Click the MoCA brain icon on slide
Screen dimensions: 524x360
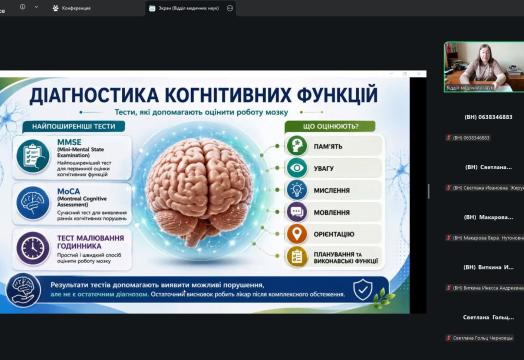click(33, 203)
